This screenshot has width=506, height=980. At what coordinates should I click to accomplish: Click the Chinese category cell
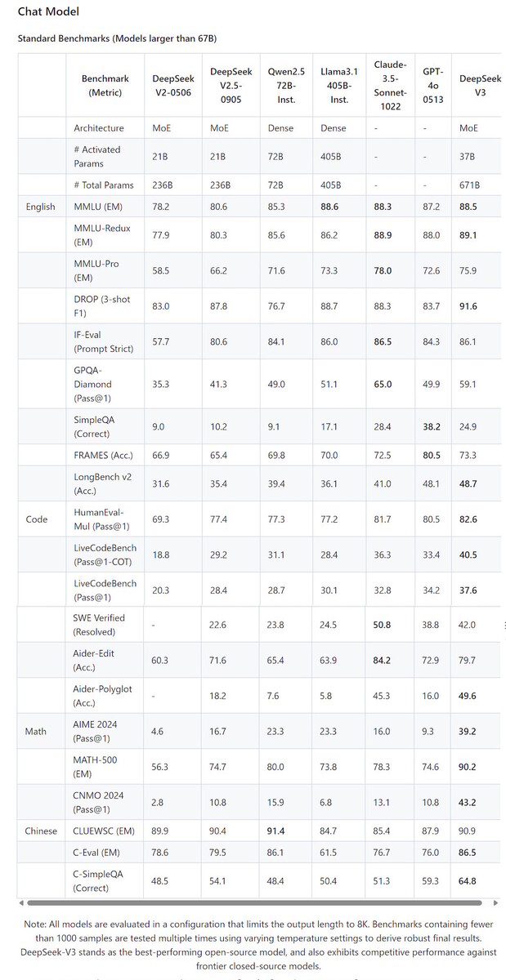click(41, 831)
